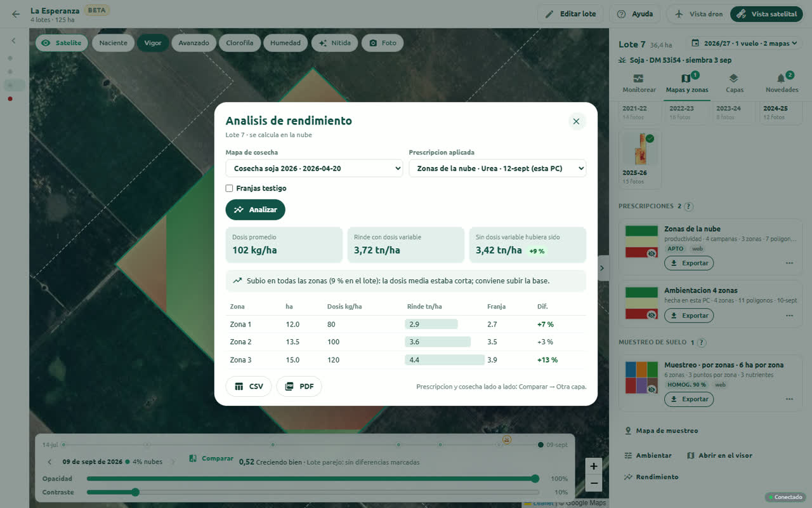Click Abrir en el visor
This screenshot has width=812, height=508.
(719, 455)
